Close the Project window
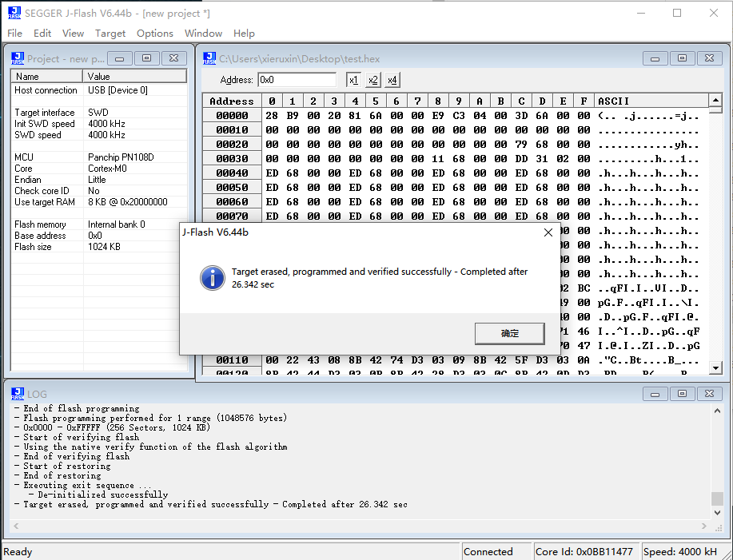 tap(174, 58)
